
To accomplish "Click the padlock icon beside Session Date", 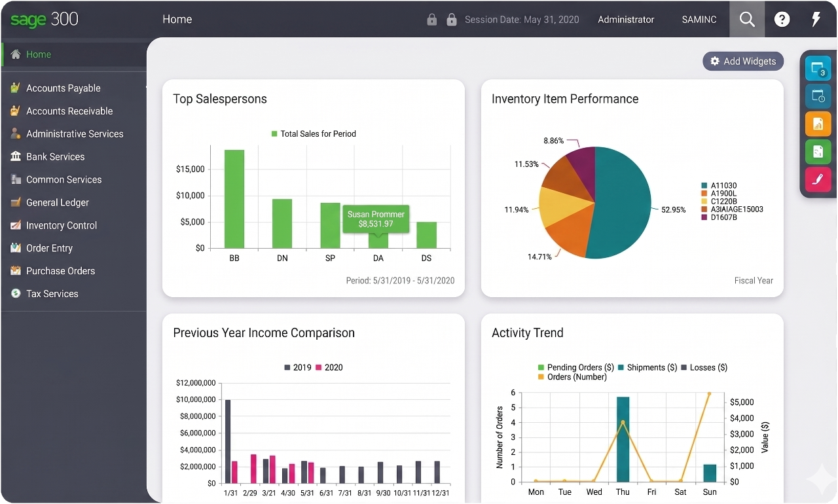I will point(451,20).
